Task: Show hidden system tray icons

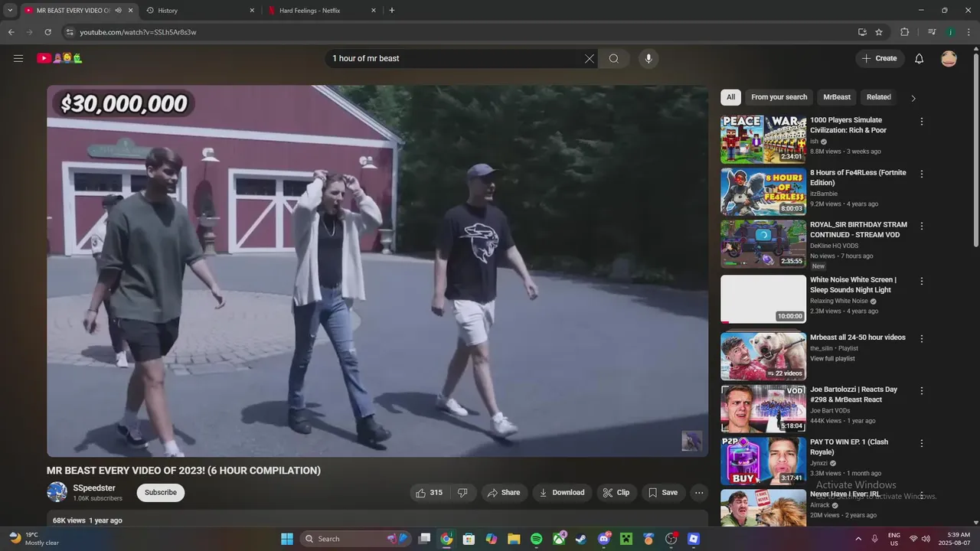Action: coord(857,539)
